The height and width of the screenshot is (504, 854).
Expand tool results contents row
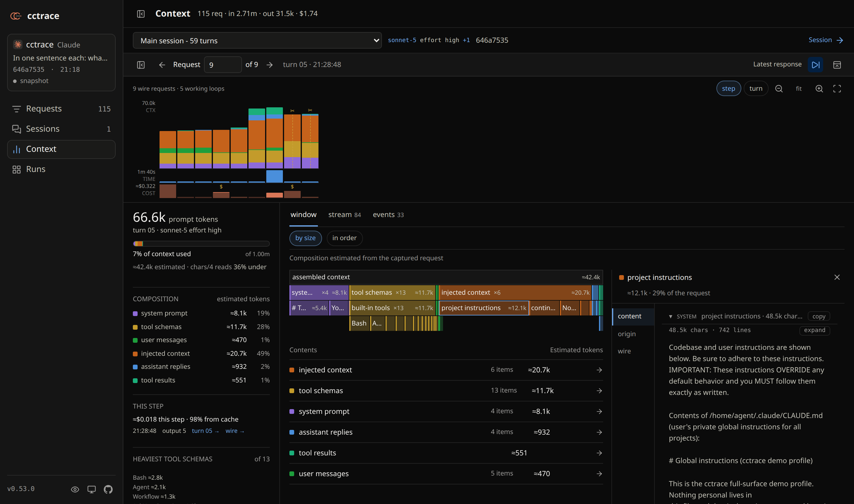pyautogui.click(x=446, y=453)
